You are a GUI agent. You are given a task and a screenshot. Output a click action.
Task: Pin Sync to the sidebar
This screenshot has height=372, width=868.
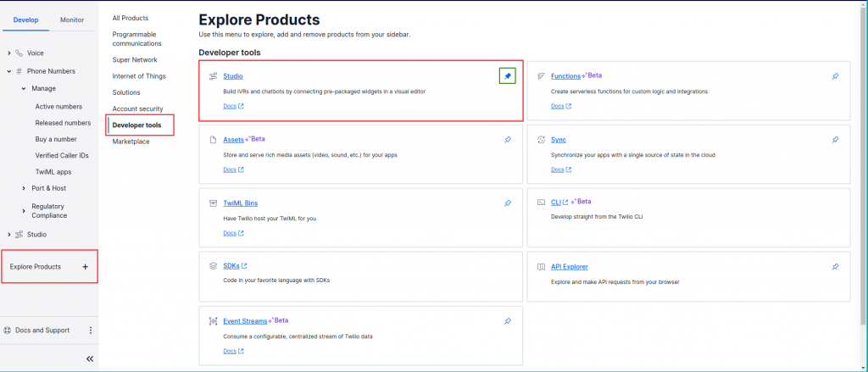(x=835, y=140)
